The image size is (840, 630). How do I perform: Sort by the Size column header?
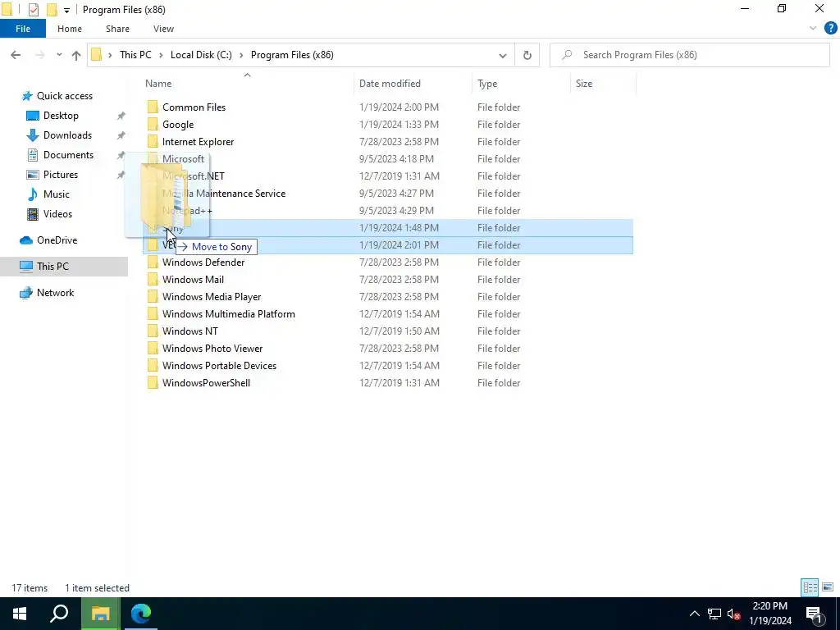pyautogui.click(x=584, y=84)
